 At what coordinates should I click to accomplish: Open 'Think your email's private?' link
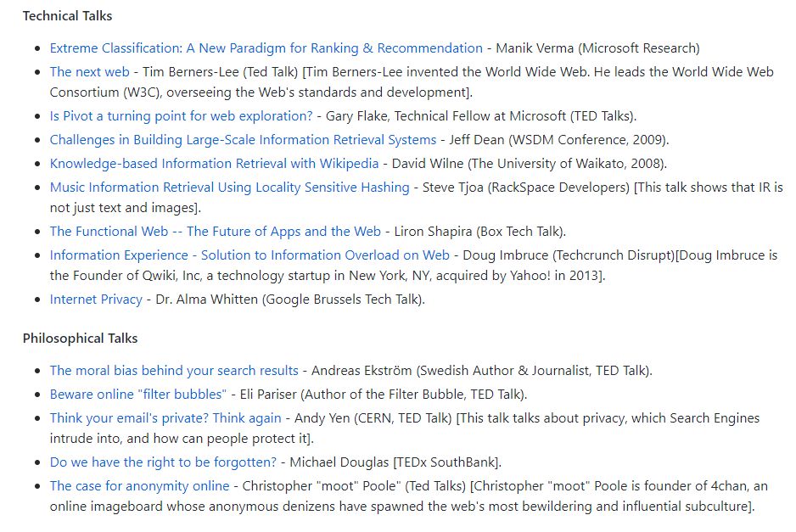pyautogui.click(x=165, y=418)
